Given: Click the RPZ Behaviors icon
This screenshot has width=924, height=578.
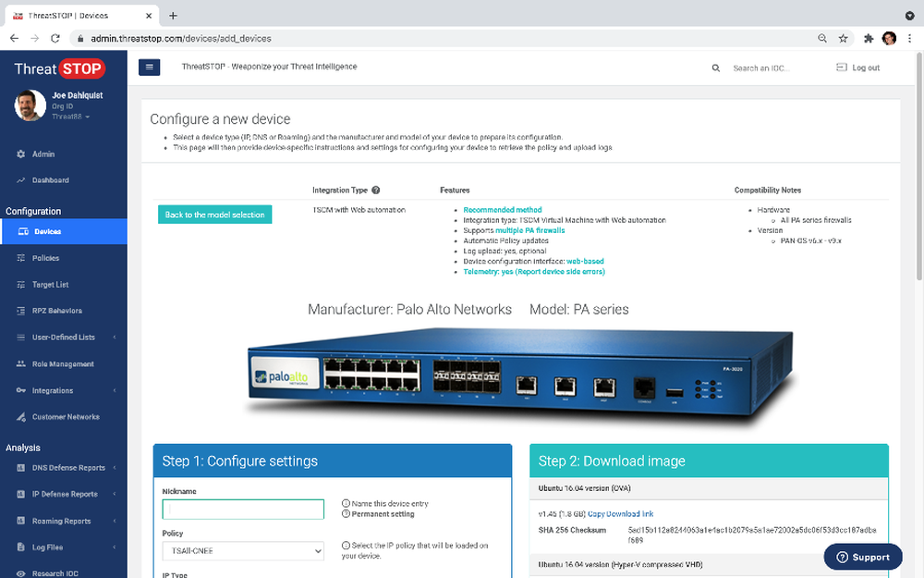Looking at the screenshot, I should 20,311.
